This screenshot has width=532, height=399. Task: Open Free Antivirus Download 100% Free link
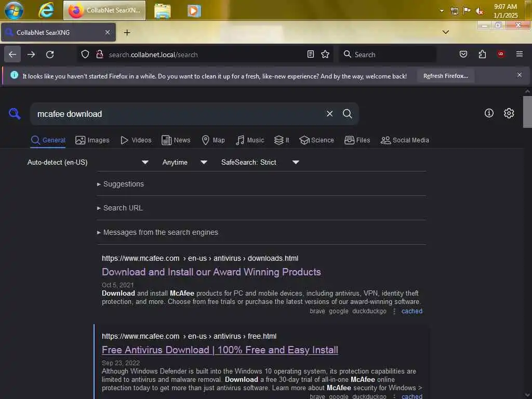tap(220, 350)
